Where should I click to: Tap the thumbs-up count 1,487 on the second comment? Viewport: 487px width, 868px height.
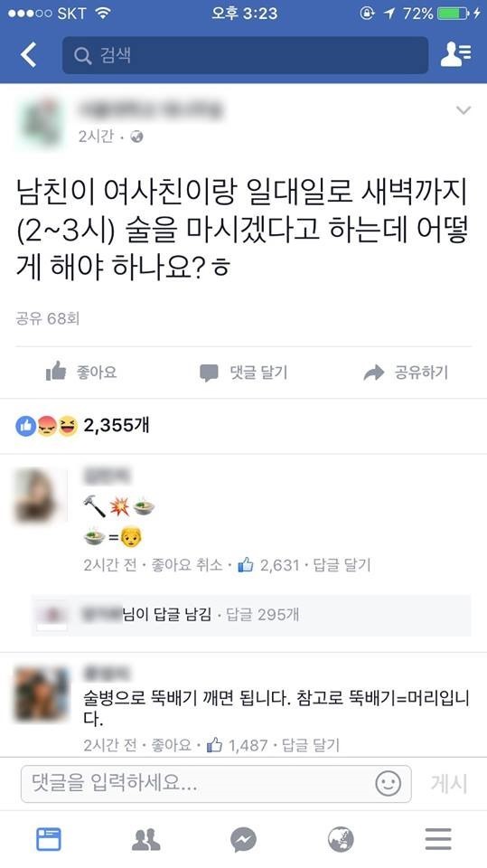click(x=238, y=745)
